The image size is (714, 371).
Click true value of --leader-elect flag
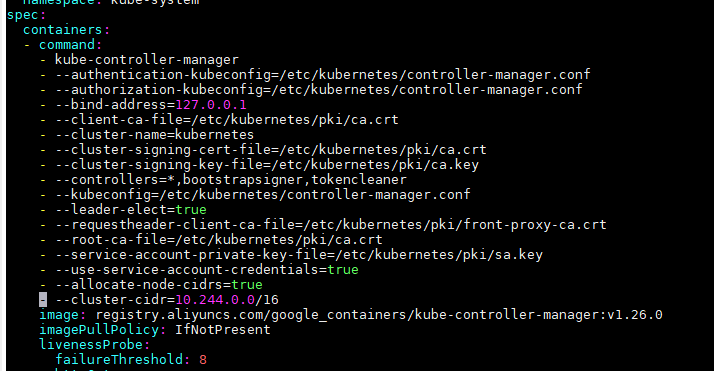pos(191,209)
